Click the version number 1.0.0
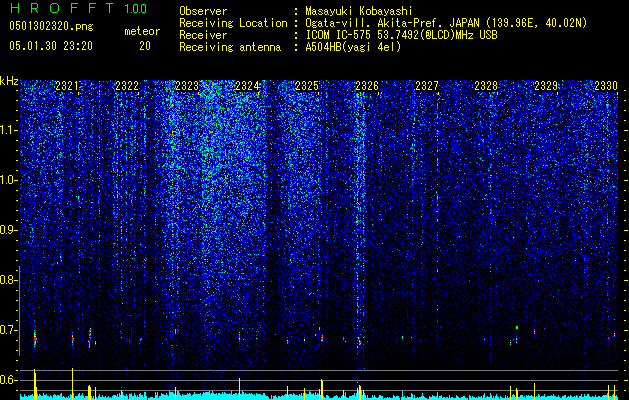 pos(136,9)
